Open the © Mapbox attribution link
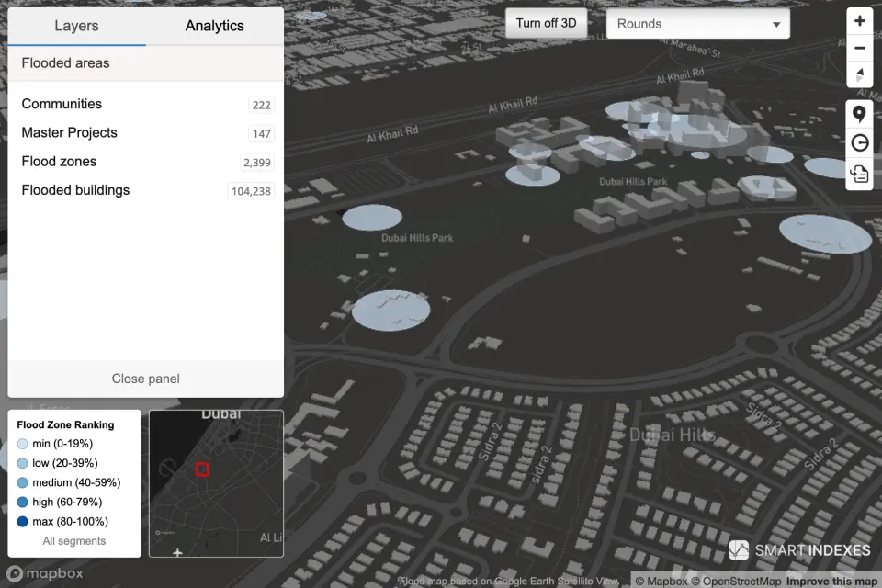 (661, 582)
